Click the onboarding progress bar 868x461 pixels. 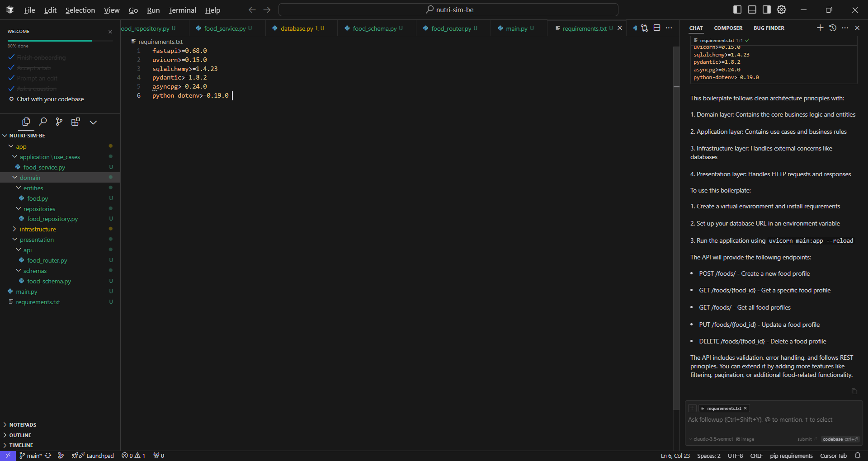(60, 41)
